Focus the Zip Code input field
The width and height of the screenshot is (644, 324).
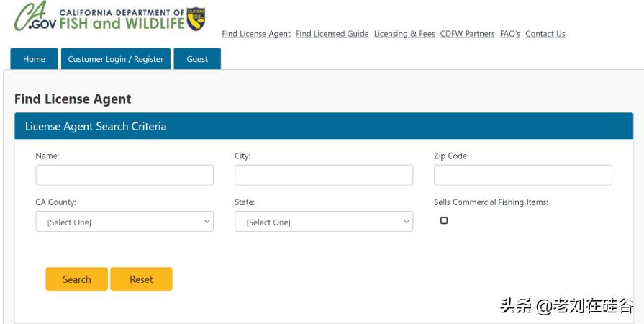click(523, 175)
